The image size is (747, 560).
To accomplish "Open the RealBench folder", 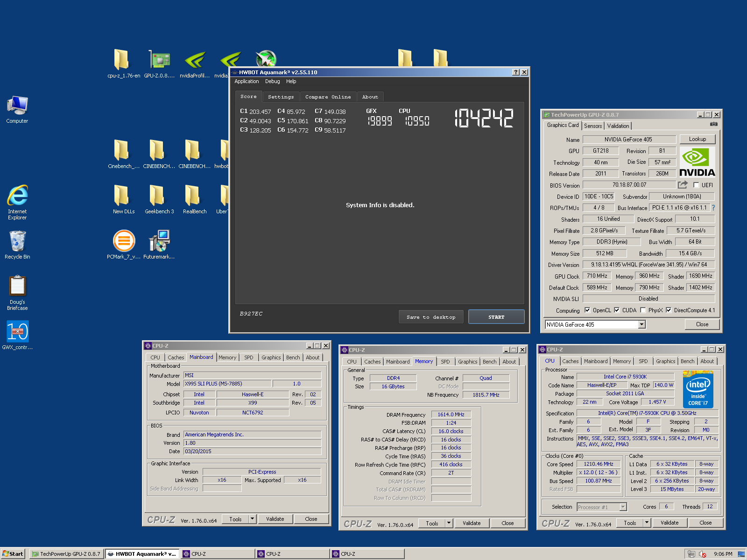I will pyautogui.click(x=195, y=199).
